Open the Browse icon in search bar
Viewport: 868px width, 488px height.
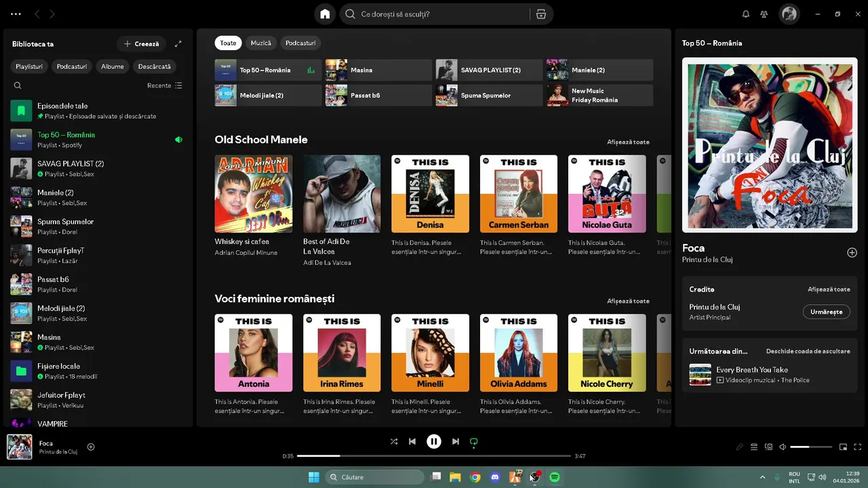coord(540,14)
